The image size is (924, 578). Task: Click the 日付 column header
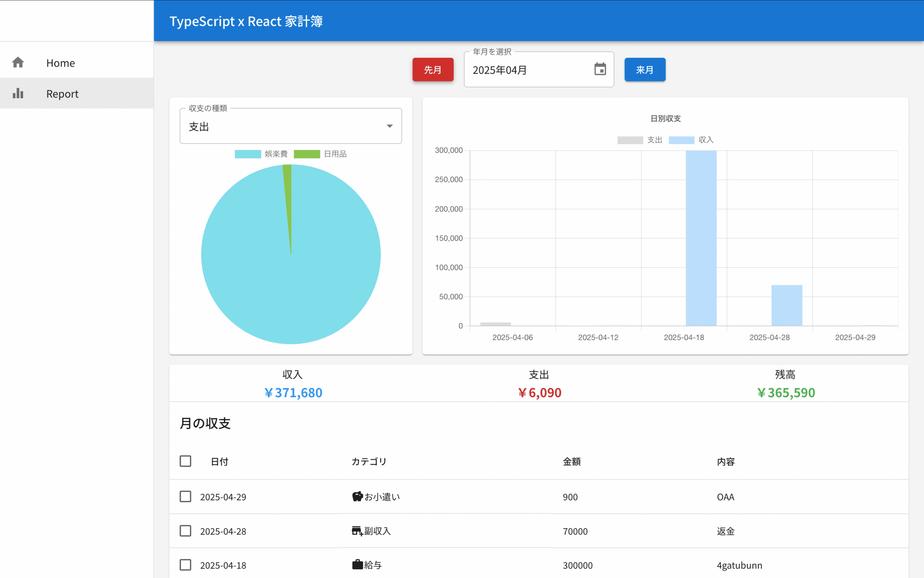click(x=219, y=461)
